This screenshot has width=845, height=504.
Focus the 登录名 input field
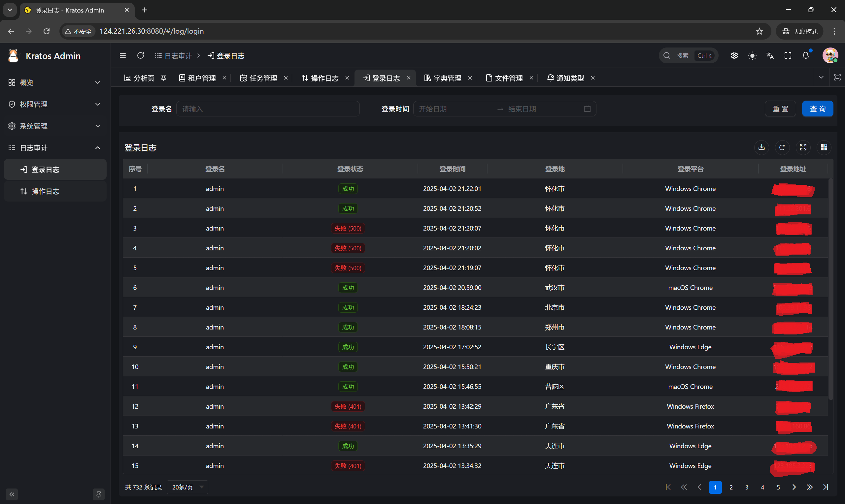pyautogui.click(x=268, y=109)
